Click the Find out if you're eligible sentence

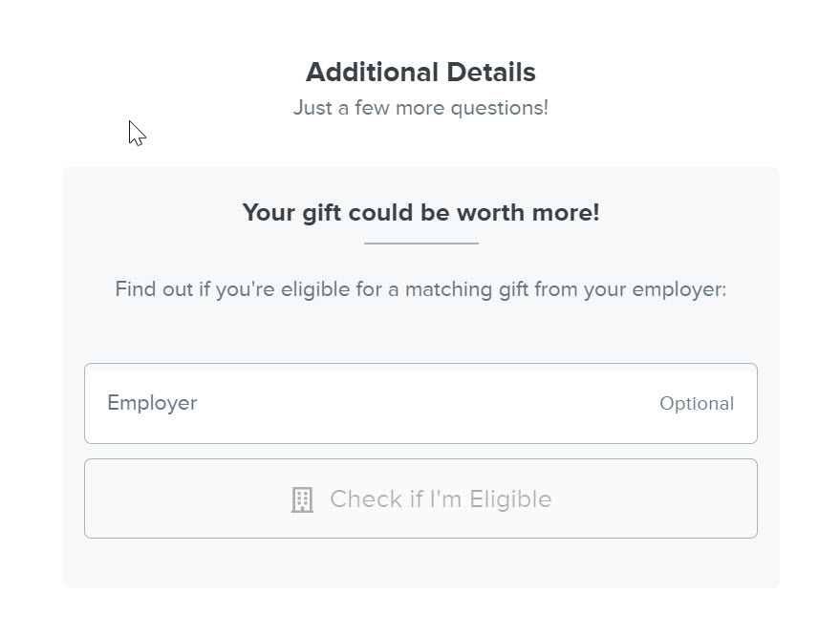pos(420,289)
